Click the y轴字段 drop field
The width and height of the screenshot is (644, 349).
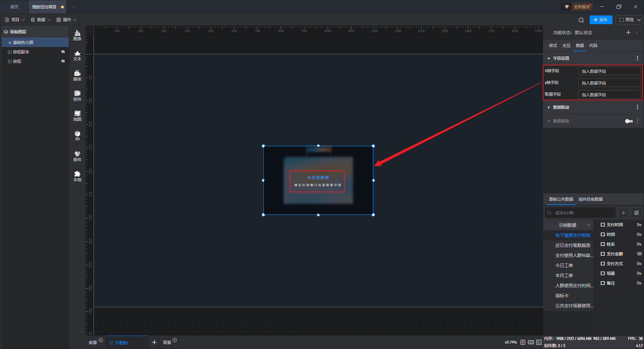(609, 83)
